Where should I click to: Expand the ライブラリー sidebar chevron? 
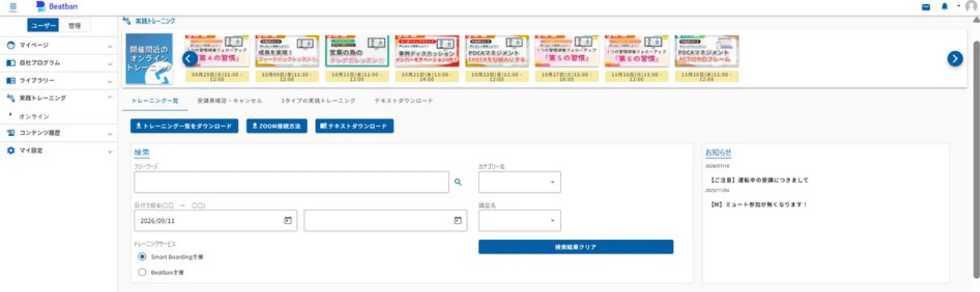click(x=110, y=81)
